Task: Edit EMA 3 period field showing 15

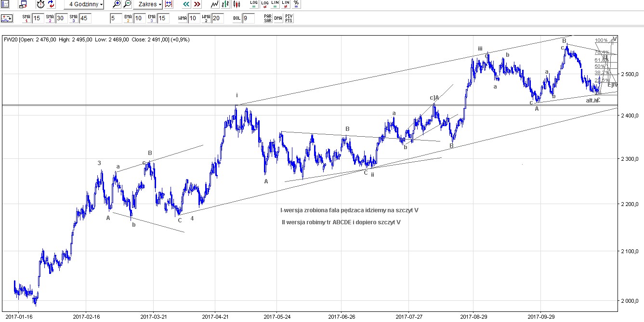Action: (x=163, y=18)
